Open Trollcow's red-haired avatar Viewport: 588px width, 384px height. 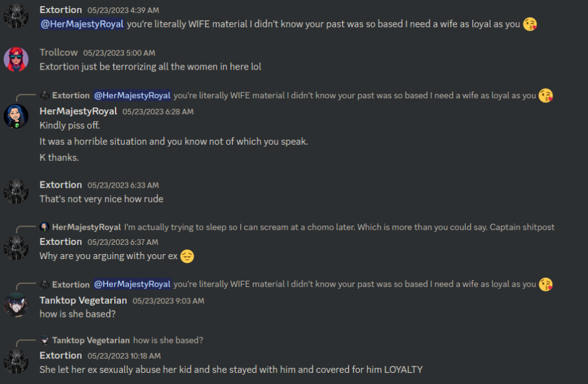tap(16, 59)
